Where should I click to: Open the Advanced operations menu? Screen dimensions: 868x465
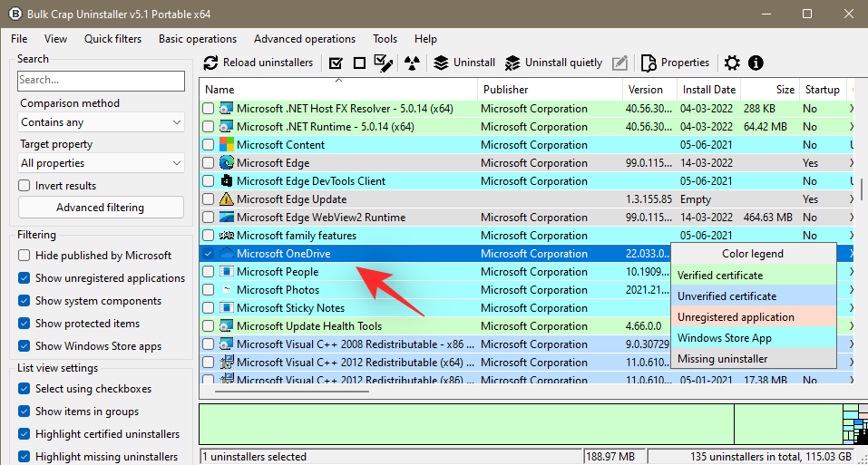tap(304, 39)
